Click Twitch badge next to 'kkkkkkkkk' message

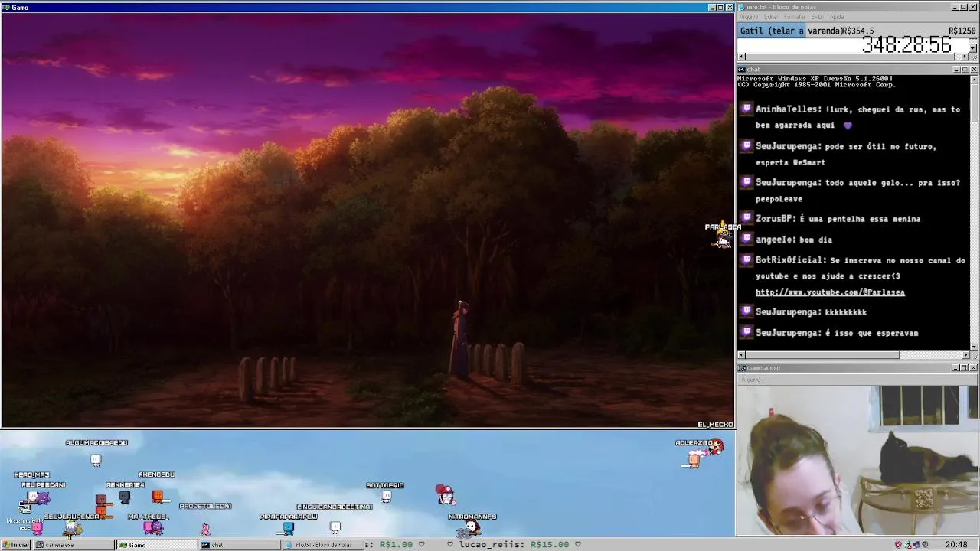(747, 312)
